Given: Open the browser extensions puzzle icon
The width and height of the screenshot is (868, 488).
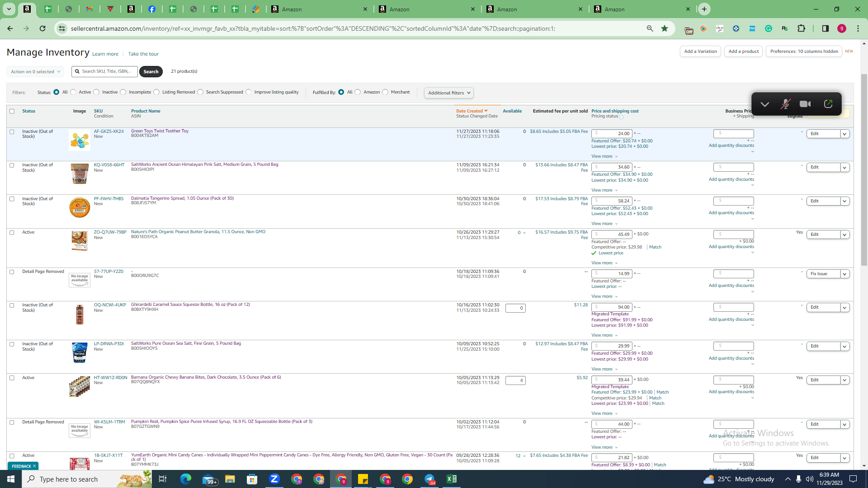Looking at the screenshot, I should (801, 28).
